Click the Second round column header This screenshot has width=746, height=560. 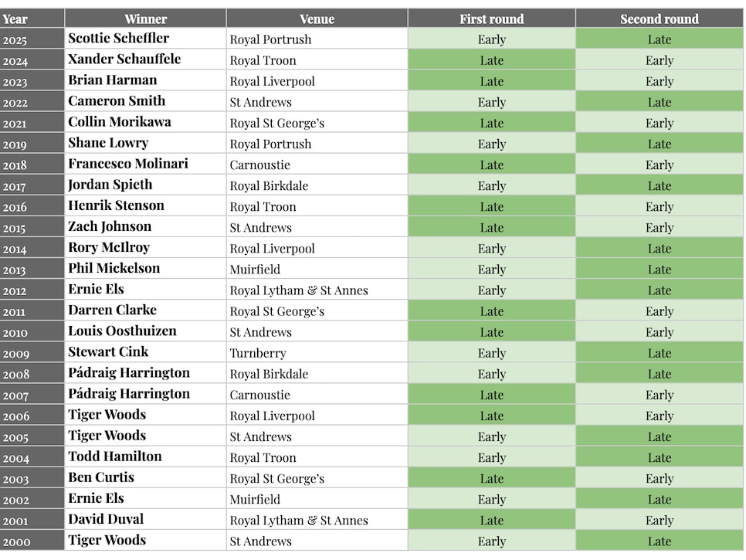660,19
